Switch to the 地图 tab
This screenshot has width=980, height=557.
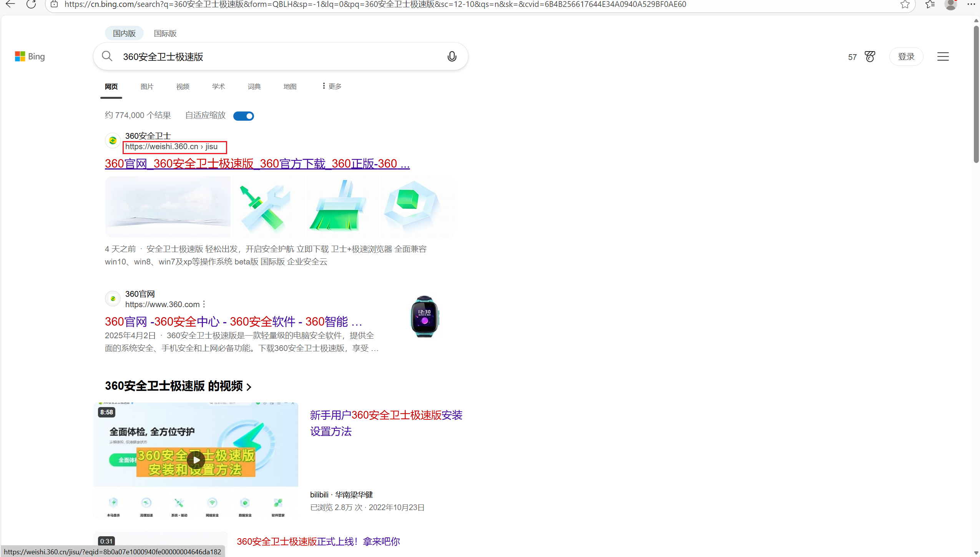tap(290, 86)
